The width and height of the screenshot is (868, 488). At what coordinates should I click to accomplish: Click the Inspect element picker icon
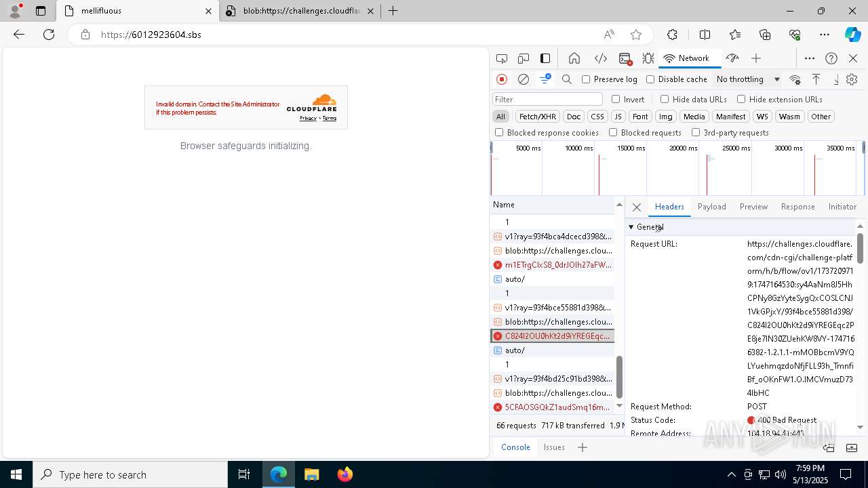coord(502,58)
